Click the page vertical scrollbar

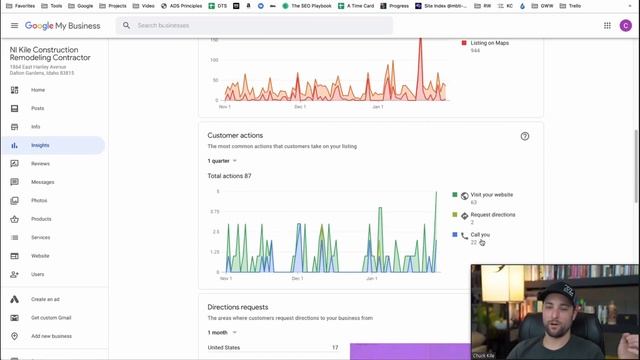point(636,165)
